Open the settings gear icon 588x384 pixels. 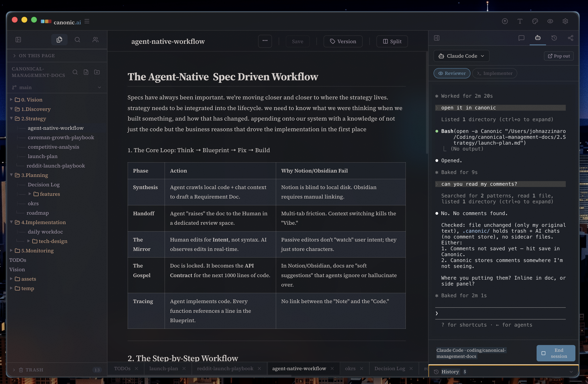pyautogui.click(x=565, y=21)
